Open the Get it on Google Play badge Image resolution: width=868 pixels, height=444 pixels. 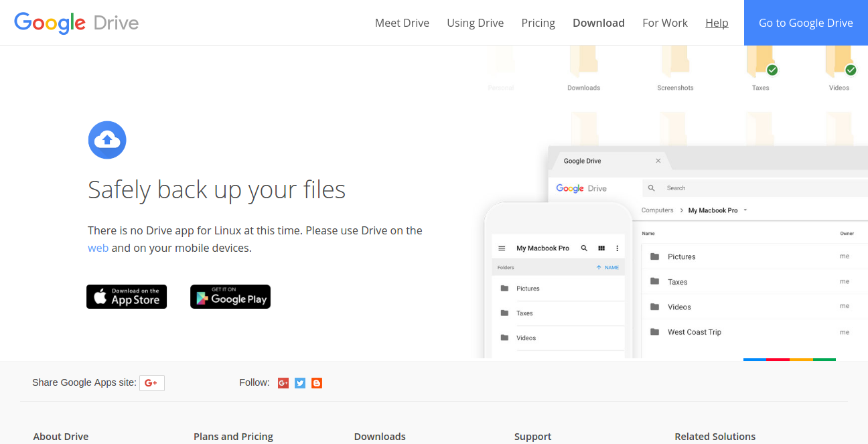pyautogui.click(x=230, y=297)
